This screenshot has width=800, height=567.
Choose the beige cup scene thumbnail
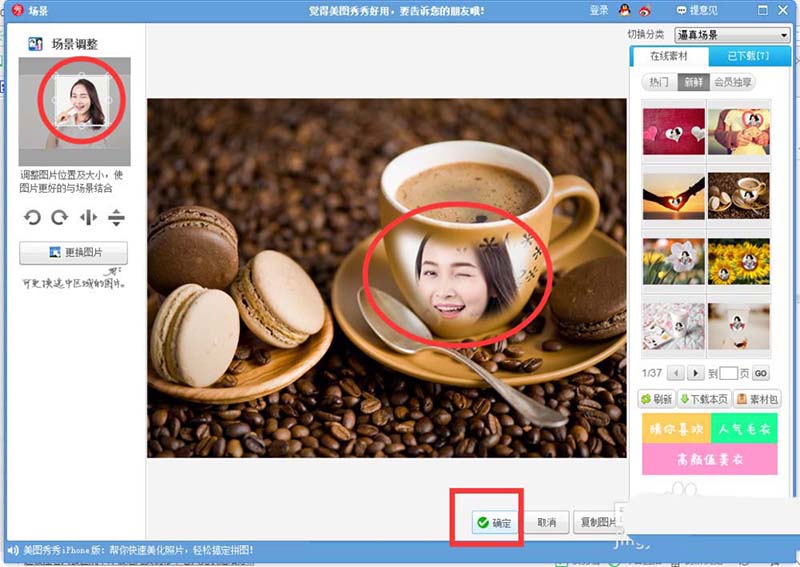(x=739, y=327)
